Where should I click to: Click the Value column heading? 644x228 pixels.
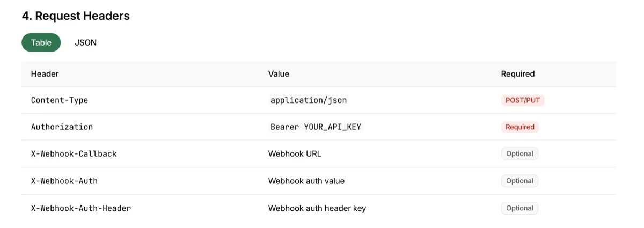(279, 74)
